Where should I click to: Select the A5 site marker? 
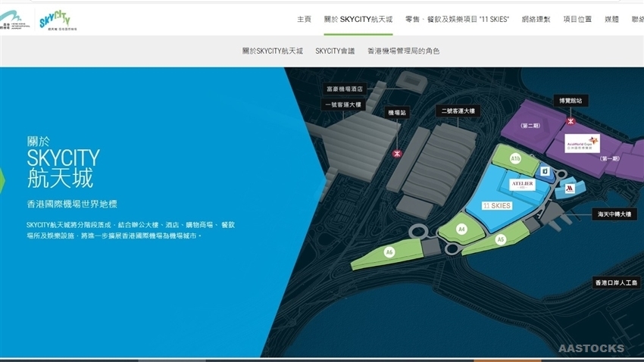click(x=500, y=239)
